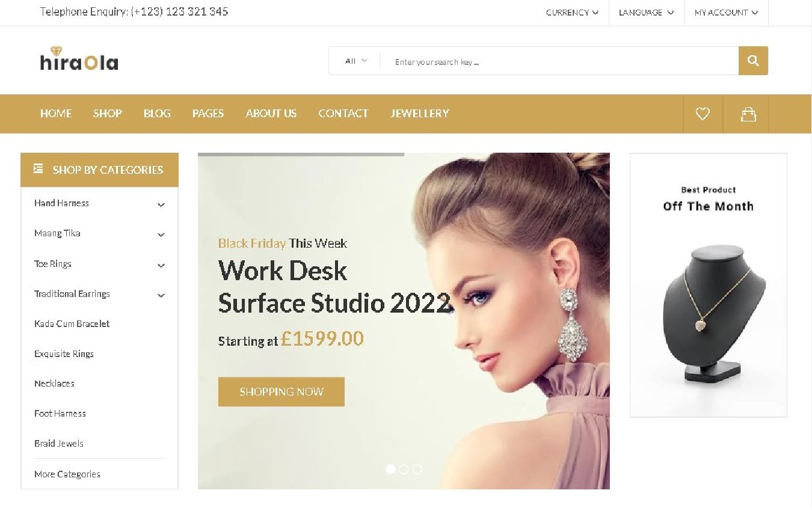This screenshot has width=812, height=511.
Task: Expand the Maang Tika category chevron
Action: pyautogui.click(x=161, y=235)
